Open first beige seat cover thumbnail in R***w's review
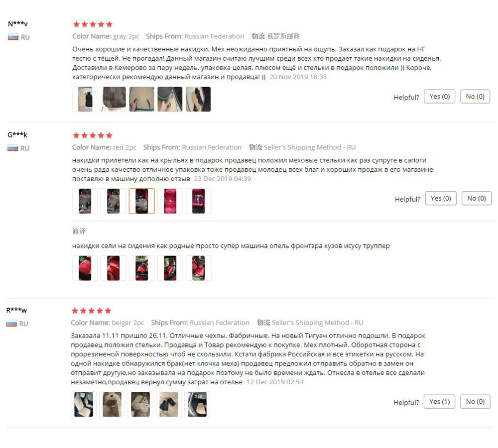Viewport: 498px width, 448px height. tap(84, 404)
